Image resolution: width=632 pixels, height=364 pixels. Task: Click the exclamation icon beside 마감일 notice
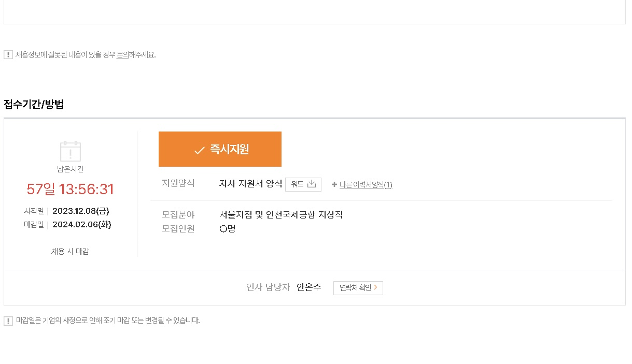tap(8, 321)
